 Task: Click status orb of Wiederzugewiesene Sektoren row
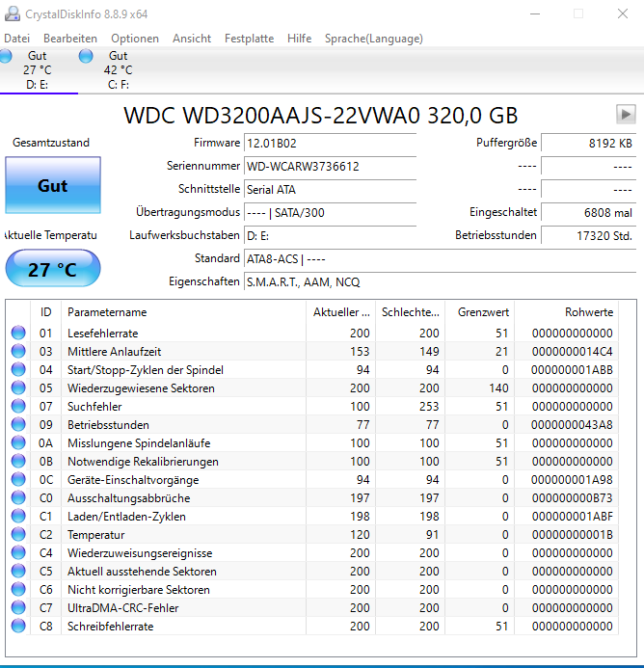coord(18,387)
